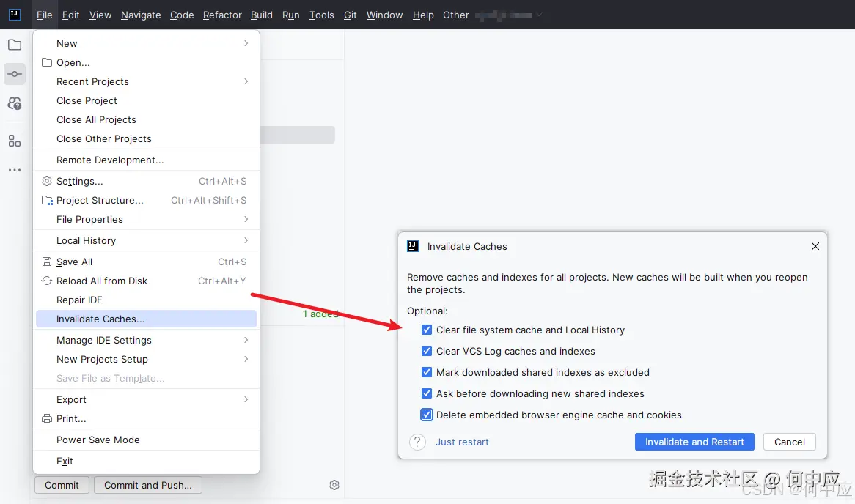The image size is (855, 504).
Task: Click the More tool windows ellipsis icon
Action: coord(15,170)
